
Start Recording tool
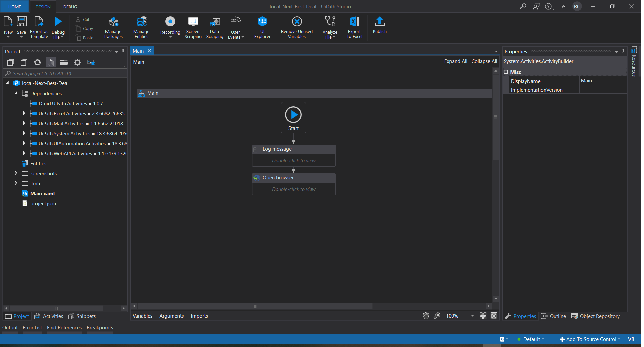tap(170, 27)
